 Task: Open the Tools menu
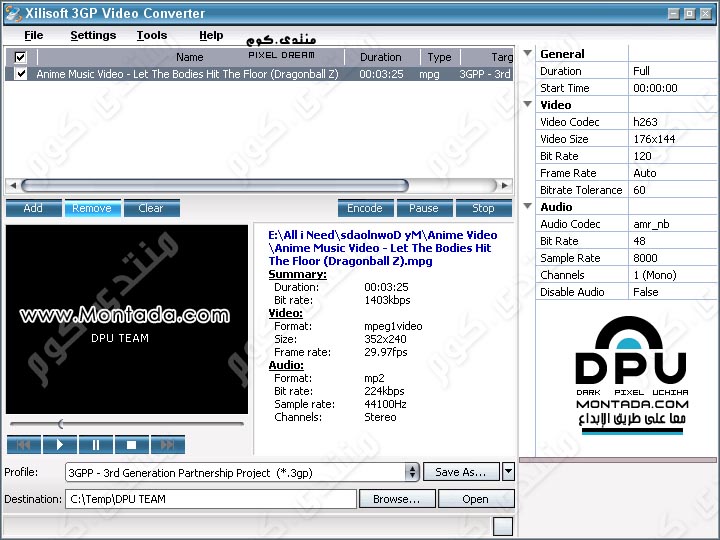[152, 35]
